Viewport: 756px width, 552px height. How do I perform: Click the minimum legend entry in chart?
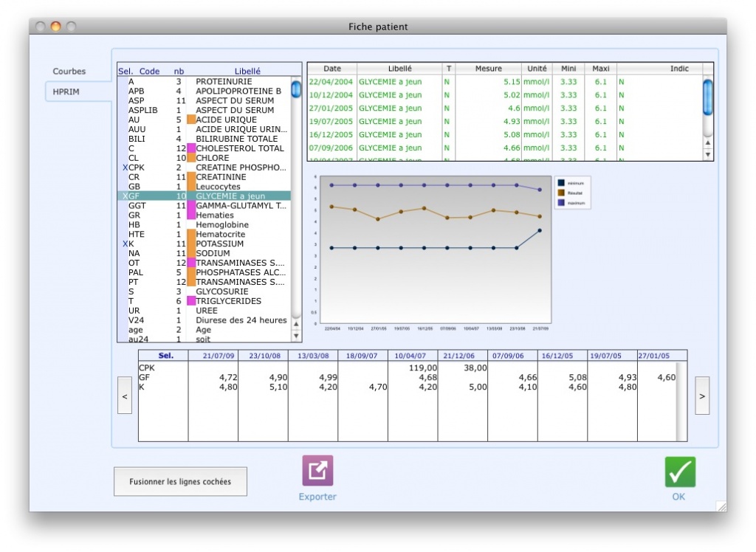(x=572, y=183)
